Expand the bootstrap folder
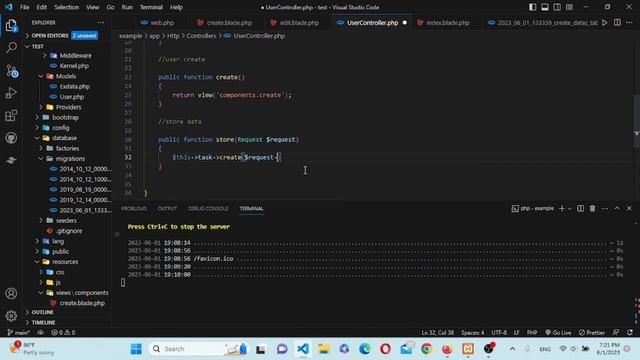640x360 pixels. pyautogui.click(x=65, y=118)
